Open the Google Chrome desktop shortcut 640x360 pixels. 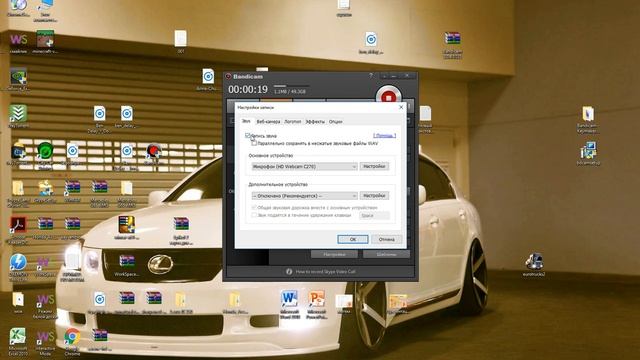pos(72,342)
